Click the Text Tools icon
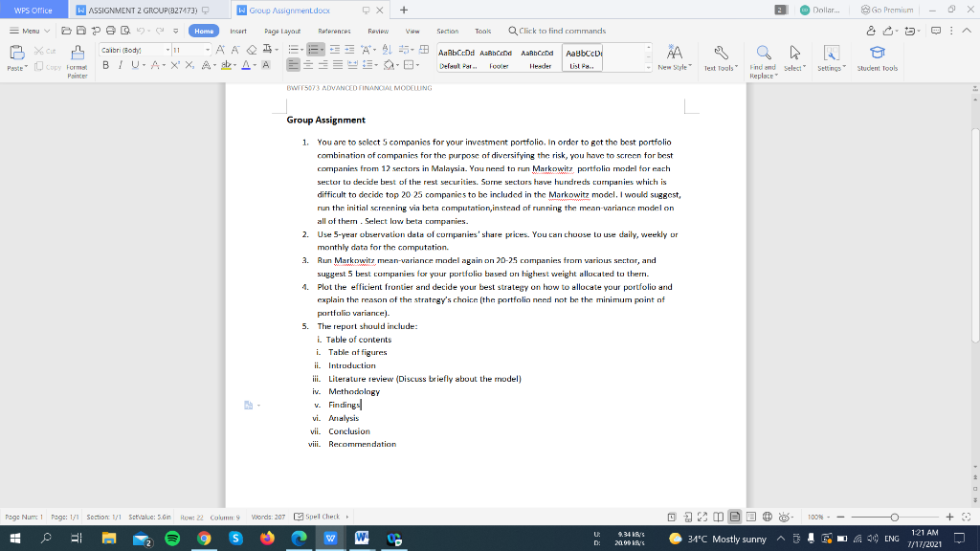The width and height of the screenshot is (980, 551). 721,53
